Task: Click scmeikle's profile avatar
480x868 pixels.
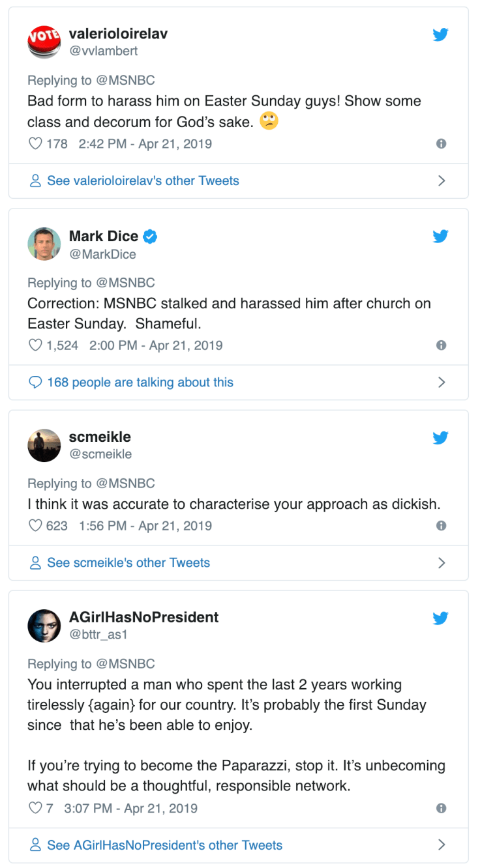Action: point(44,446)
